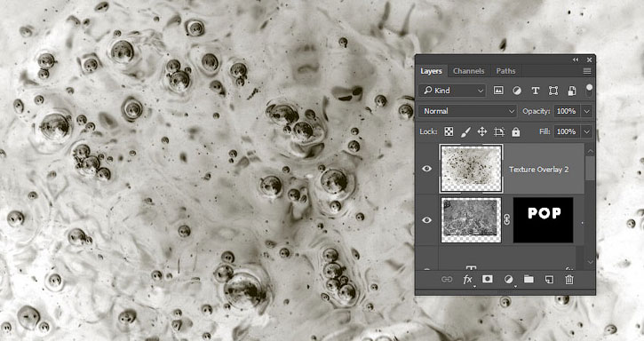This screenshot has width=644, height=341.
Task: Filter for shape layers icon
Action: click(x=553, y=91)
